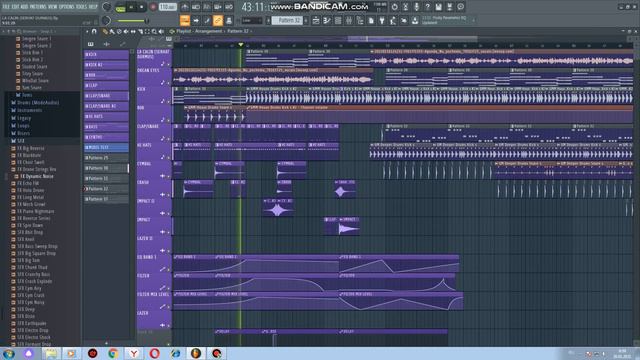Select the paint brush tool in playlist toolbar

112,31
